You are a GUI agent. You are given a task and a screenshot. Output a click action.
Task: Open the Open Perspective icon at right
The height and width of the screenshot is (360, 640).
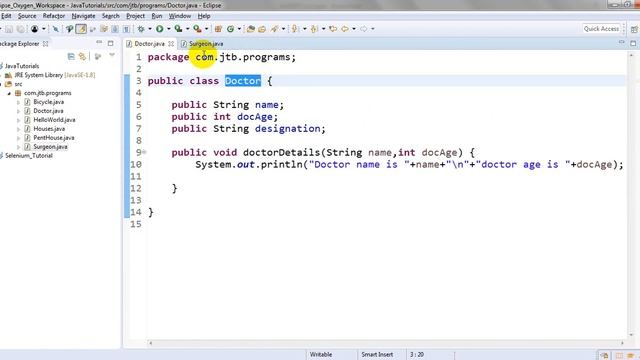pos(635,29)
